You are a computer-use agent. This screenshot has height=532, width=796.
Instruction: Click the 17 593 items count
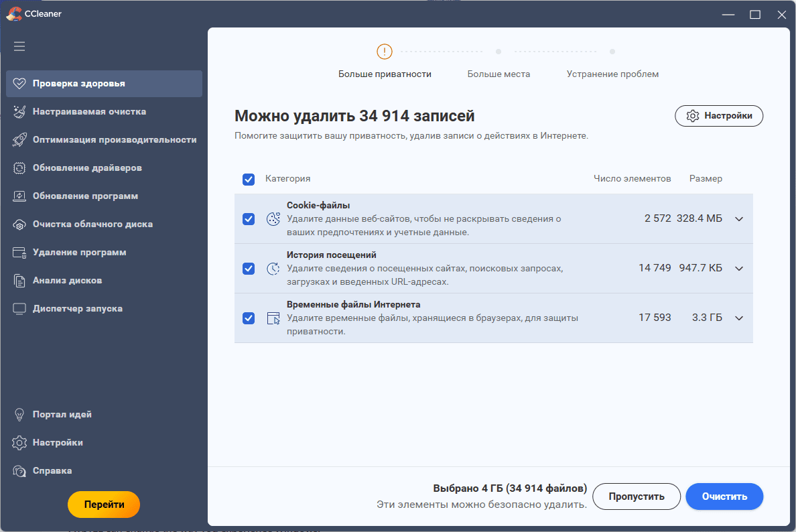pos(655,318)
